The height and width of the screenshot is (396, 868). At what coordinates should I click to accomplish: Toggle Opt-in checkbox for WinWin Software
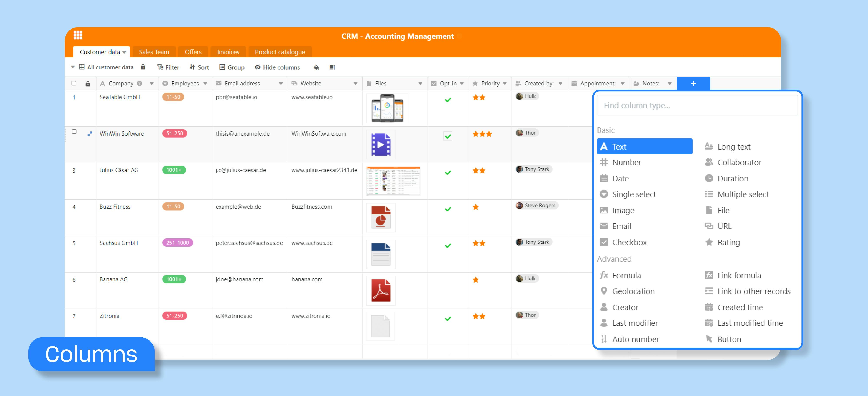(447, 136)
